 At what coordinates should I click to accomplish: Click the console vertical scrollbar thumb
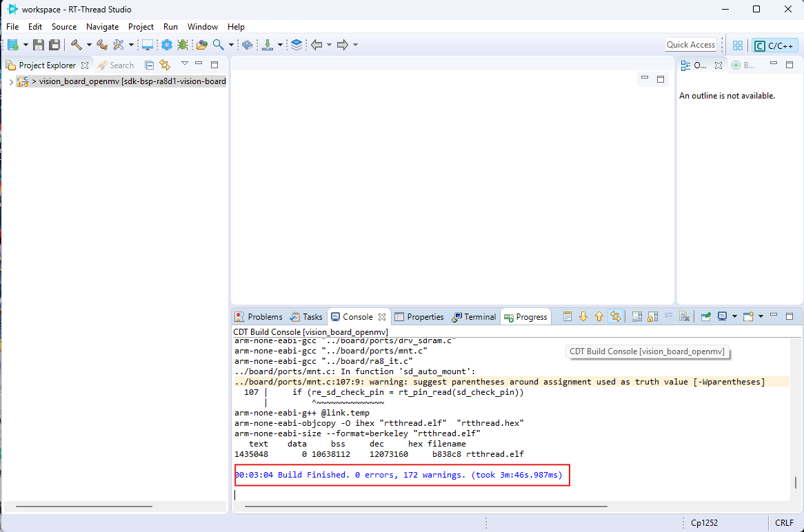coord(795,482)
